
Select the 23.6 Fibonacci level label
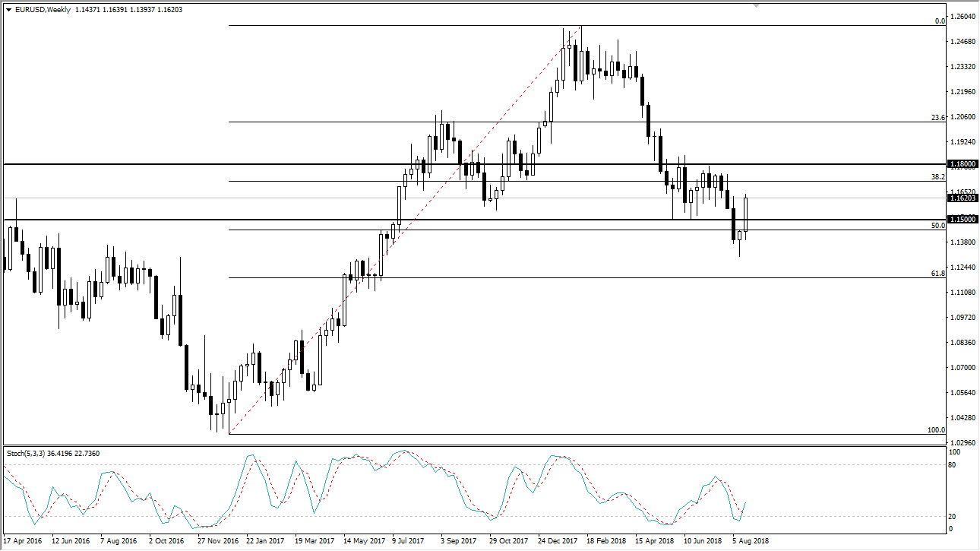click(937, 118)
